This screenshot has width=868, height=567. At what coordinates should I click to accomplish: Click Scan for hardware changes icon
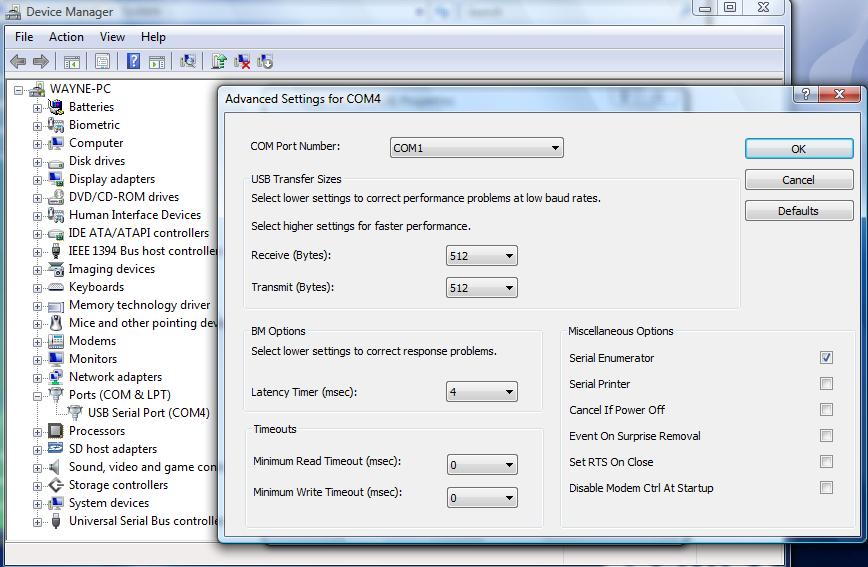click(188, 61)
